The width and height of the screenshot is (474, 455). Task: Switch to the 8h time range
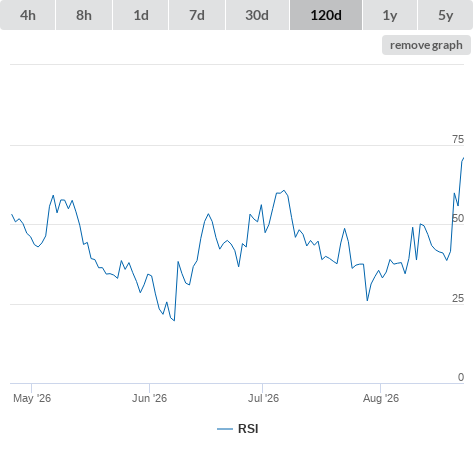click(84, 15)
